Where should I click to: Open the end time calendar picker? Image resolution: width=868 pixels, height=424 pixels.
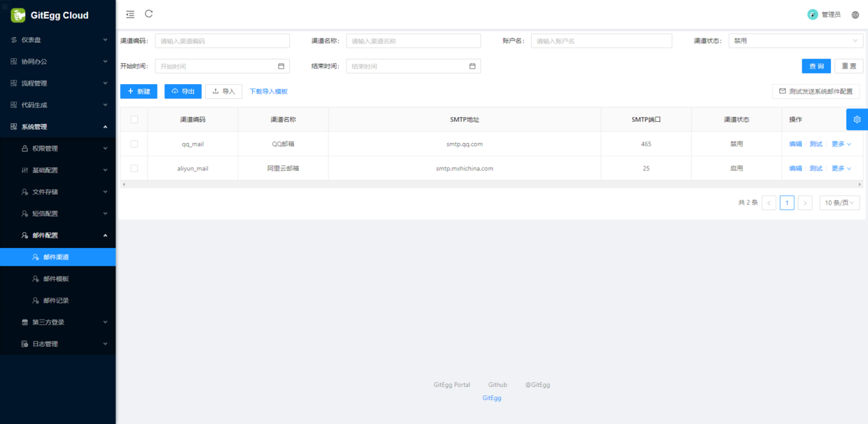click(472, 66)
